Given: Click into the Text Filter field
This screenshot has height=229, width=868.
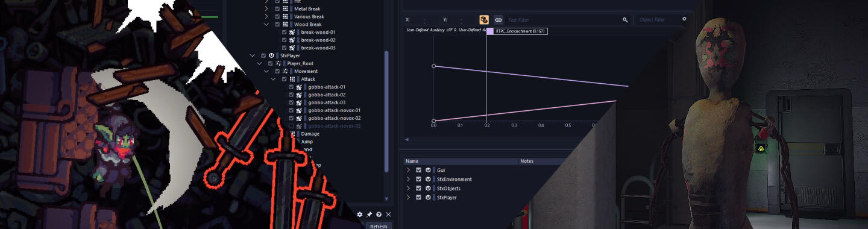Looking at the screenshot, I should [563, 20].
